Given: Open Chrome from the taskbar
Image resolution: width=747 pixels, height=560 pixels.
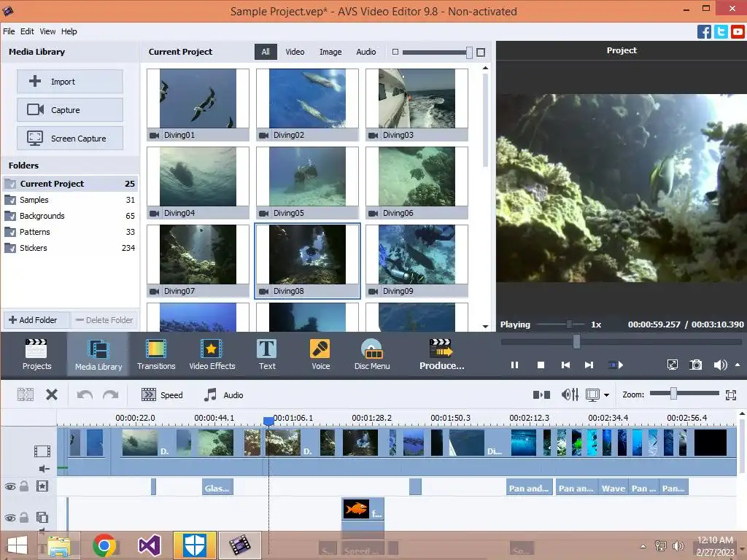Looking at the screenshot, I should point(104,545).
